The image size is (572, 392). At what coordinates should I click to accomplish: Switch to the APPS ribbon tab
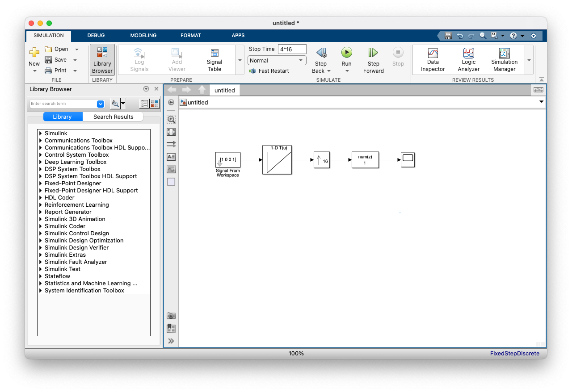[x=238, y=35]
